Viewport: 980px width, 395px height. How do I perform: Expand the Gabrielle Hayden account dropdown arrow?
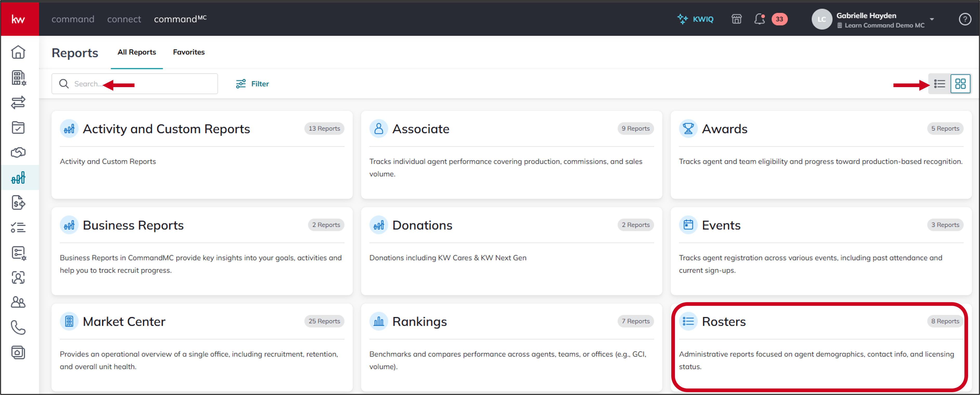click(932, 19)
